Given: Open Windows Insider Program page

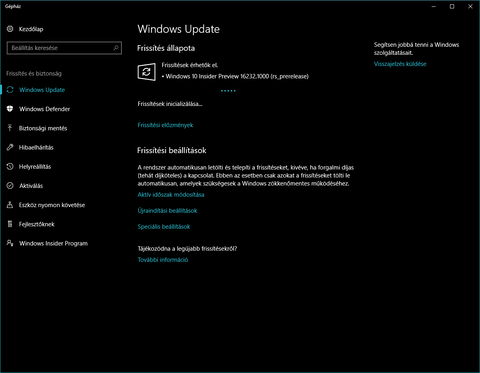Looking at the screenshot, I should point(53,243).
